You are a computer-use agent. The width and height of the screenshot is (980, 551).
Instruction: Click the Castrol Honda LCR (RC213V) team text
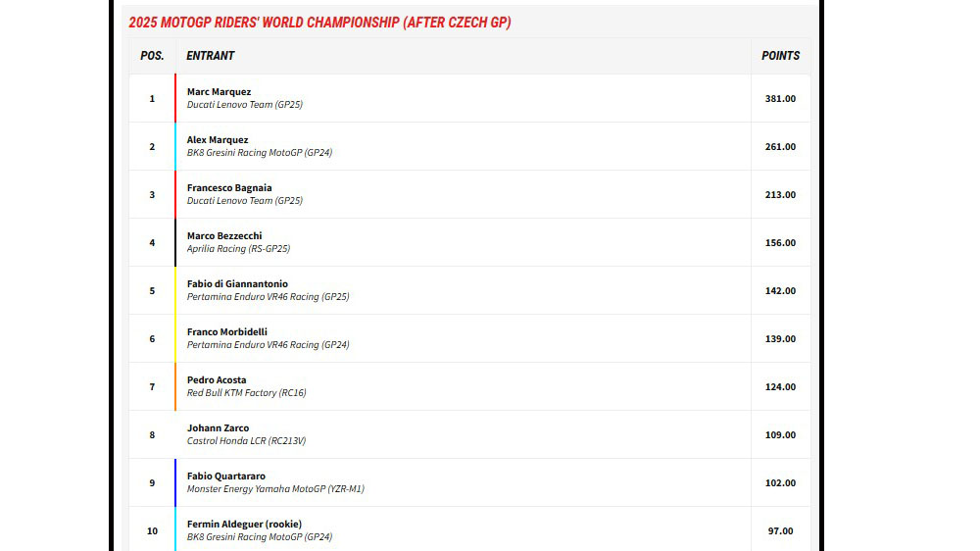click(x=246, y=441)
